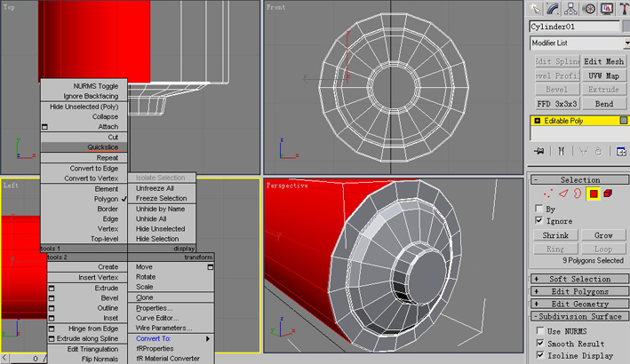
Task: Expand the Edit Geometry rollout
Action: coord(579,304)
